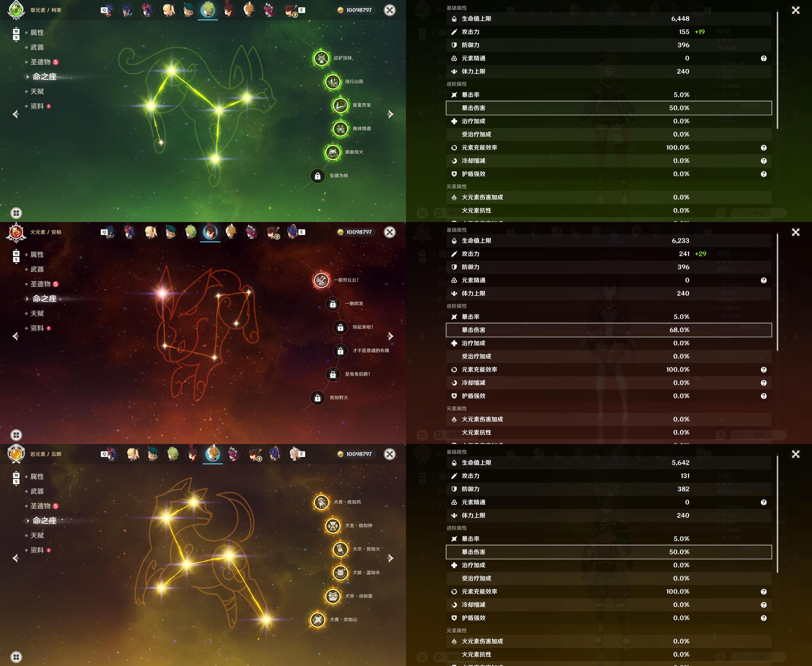Screen dimensions: 812x666
Task: Click the 犬坐·稳如钟 constellation icon
Action: [x=333, y=526]
